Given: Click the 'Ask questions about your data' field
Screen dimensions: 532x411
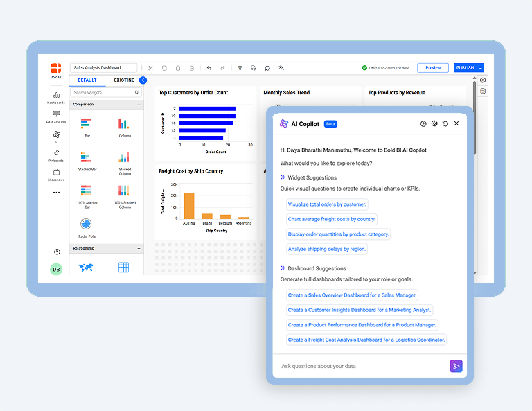Looking at the screenshot, I should point(361,366).
